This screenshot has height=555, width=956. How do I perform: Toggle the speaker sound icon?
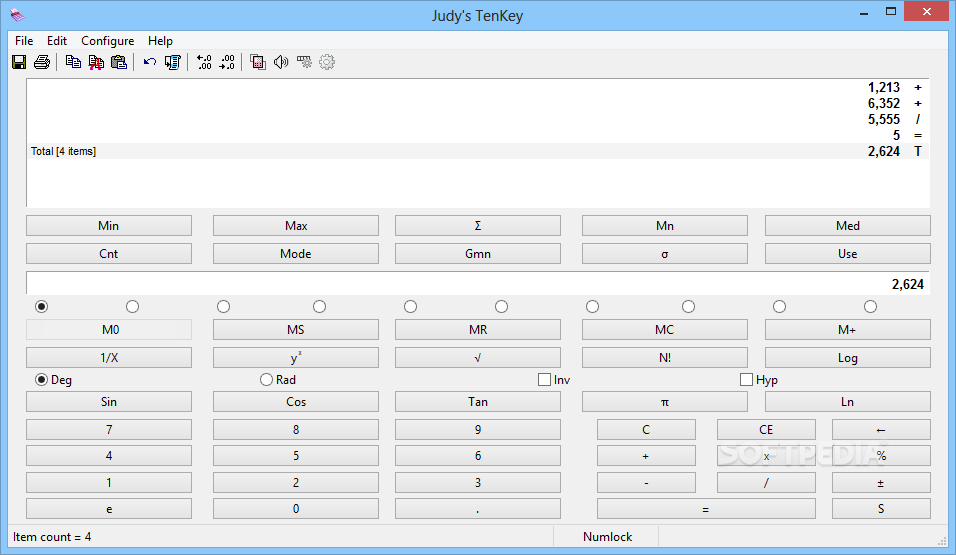281,62
